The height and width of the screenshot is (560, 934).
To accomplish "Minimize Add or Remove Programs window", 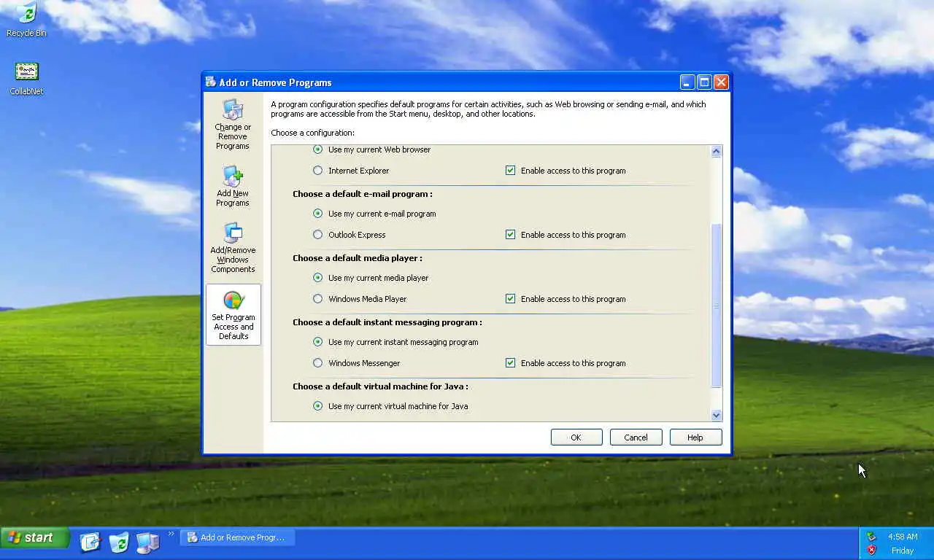I will tap(687, 82).
